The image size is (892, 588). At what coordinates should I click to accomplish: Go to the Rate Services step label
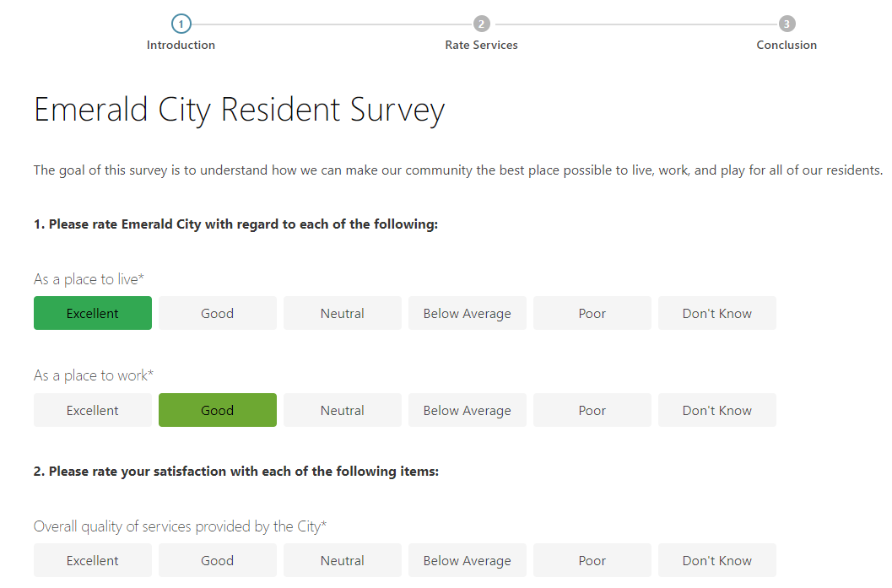tap(481, 45)
